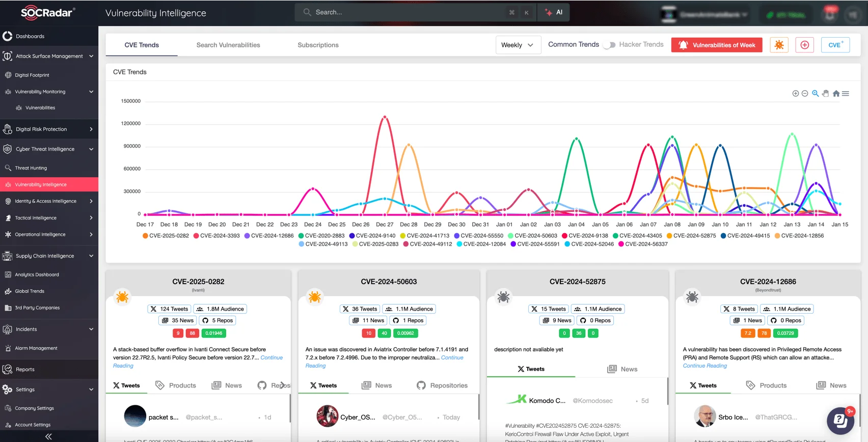Image resolution: width=868 pixels, height=442 pixels.
Task: Toggle CVE-2024-50603 series in chart legend
Action: click(532, 236)
